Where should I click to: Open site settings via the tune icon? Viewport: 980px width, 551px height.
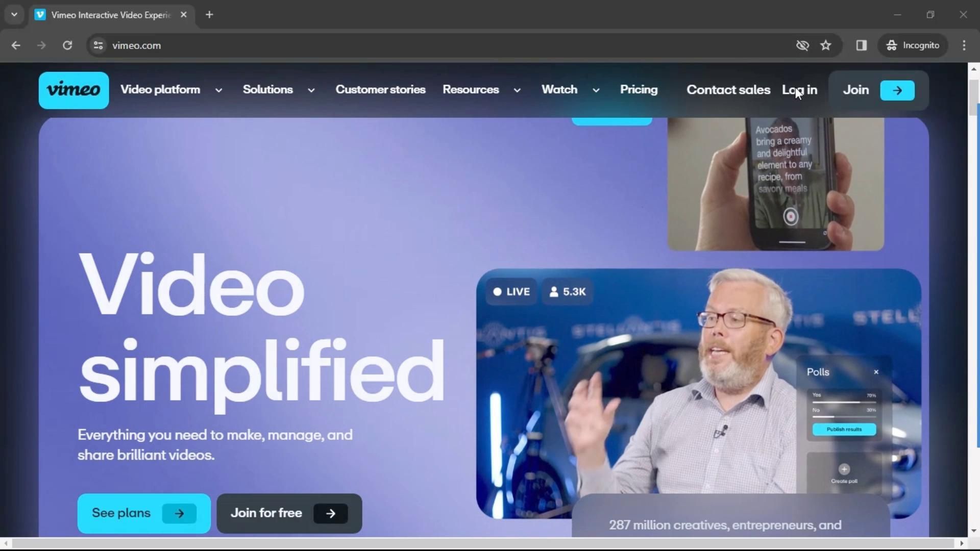click(x=98, y=45)
